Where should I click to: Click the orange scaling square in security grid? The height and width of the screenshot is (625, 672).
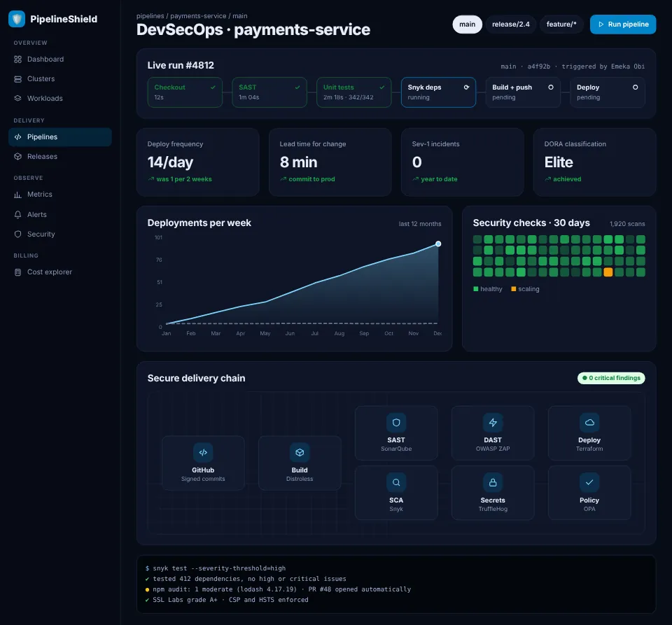(x=608, y=272)
